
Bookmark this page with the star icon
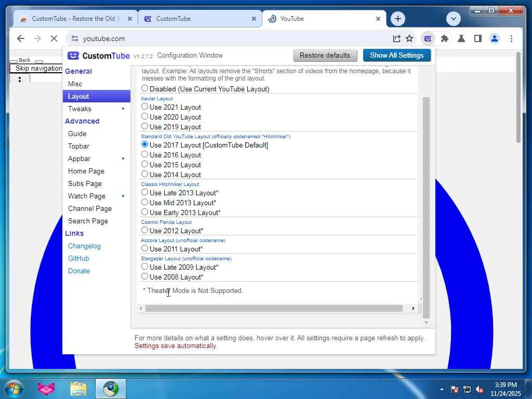(x=409, y=38)
